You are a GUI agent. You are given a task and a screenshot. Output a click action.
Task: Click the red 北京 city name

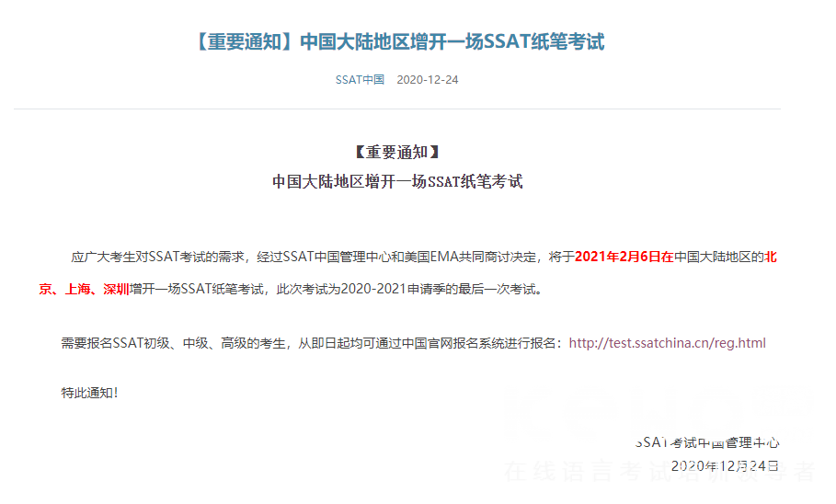point(773,257)
